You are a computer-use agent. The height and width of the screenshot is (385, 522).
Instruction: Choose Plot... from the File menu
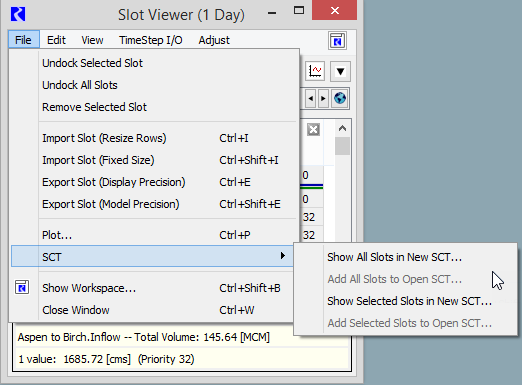[57, 235]
